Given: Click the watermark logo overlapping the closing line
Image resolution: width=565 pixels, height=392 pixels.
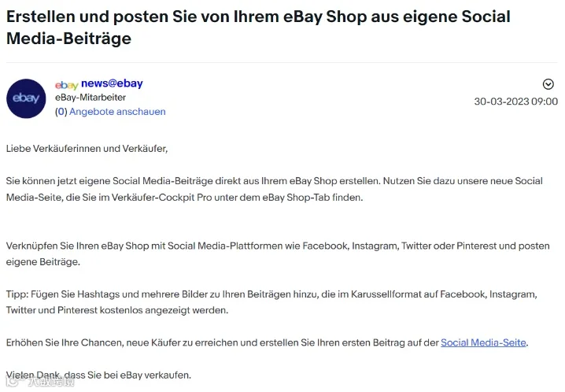Looking at the screenshot, I should pyautogui.click(x=40, y=381).
